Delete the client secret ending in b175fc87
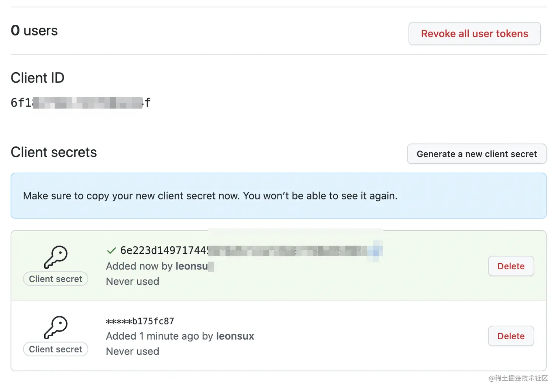Viewport: 558px width, 392px height. [511, 336]
